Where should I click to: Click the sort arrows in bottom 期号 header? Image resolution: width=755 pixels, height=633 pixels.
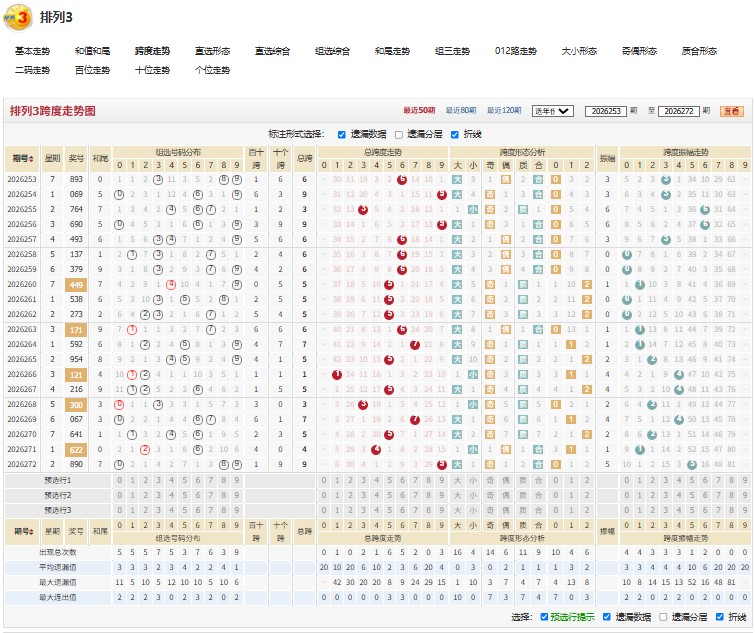click(32, 531)
